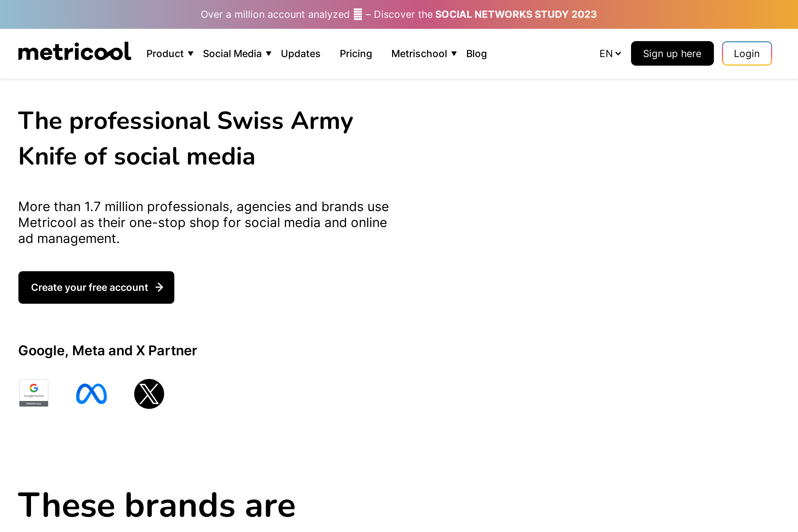Expand the Product dropdown menu
Viewport: 798px width, 532px height.
[x=170, y=54]
